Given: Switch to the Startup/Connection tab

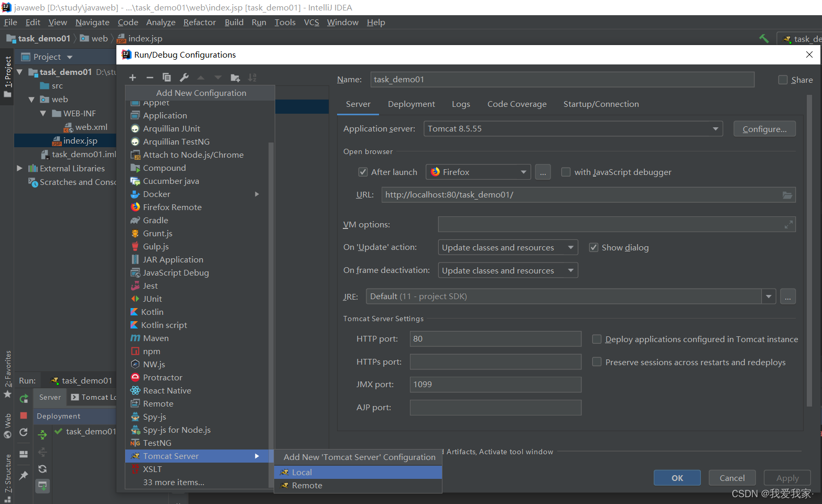Looking at the screenshot, I should (x=601, y=104).
